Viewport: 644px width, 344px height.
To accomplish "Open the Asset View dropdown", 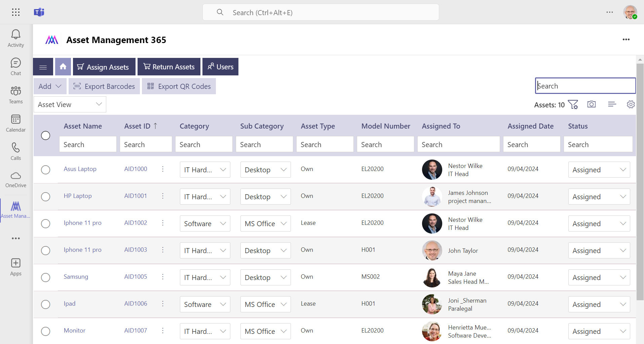I will tap(70, 104).
